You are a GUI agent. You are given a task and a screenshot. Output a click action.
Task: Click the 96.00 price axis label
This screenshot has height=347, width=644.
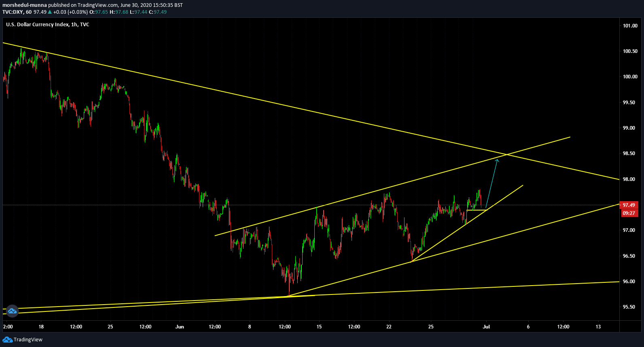coord(629,282)
